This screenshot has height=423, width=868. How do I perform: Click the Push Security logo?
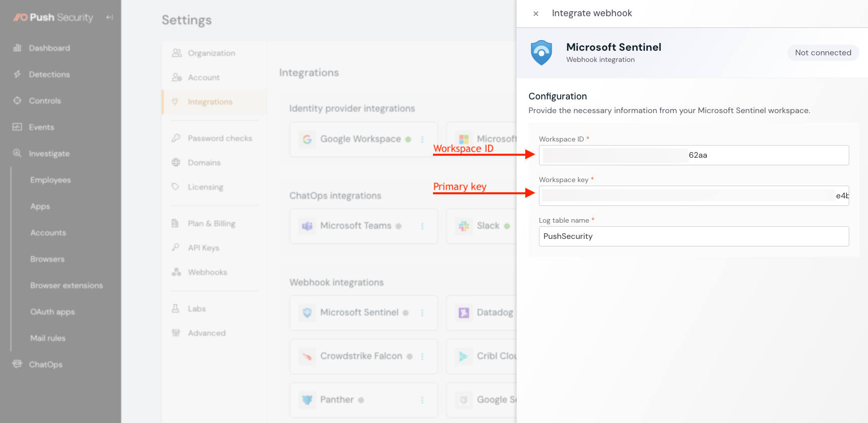(x=53, y=17)
